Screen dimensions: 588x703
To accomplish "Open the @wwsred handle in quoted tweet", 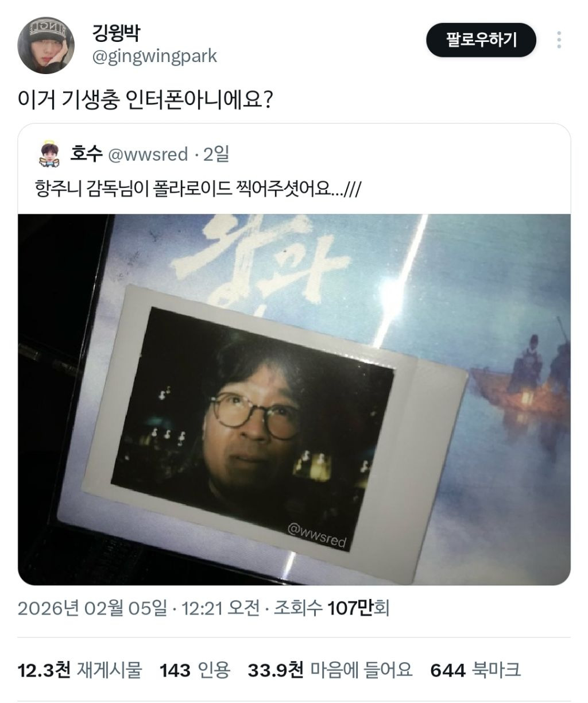I will [148, 154].
